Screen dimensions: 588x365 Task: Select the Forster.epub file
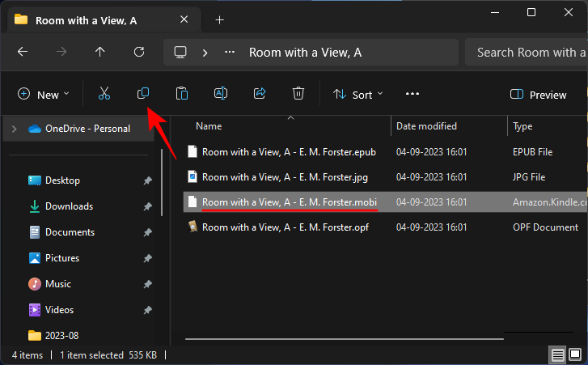pos(288,151)
